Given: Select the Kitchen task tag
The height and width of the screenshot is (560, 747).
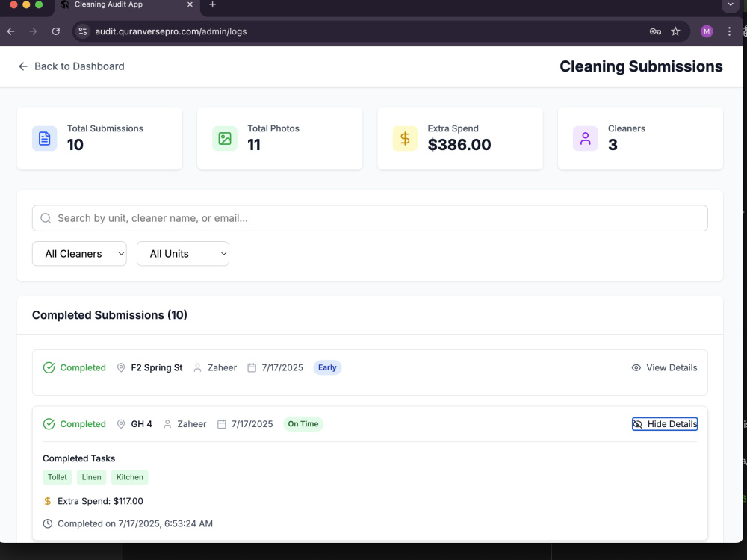Looking at the screenshot, I should (129, 477).
